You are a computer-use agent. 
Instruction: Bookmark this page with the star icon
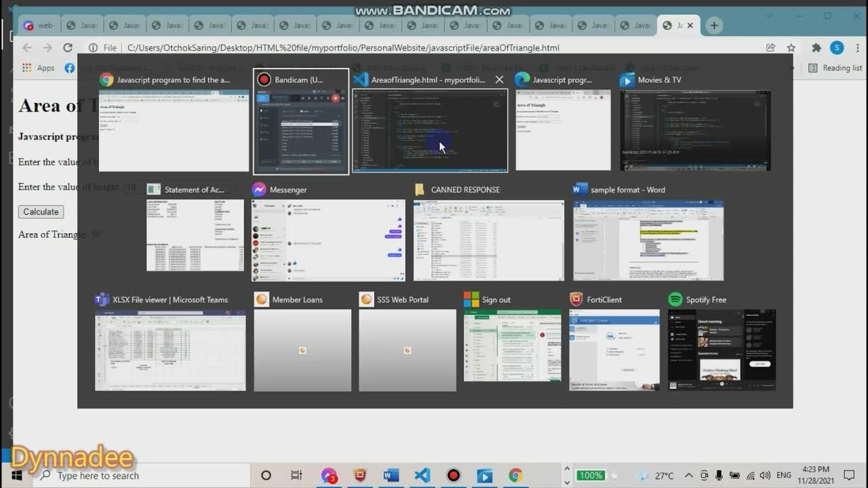791,47
